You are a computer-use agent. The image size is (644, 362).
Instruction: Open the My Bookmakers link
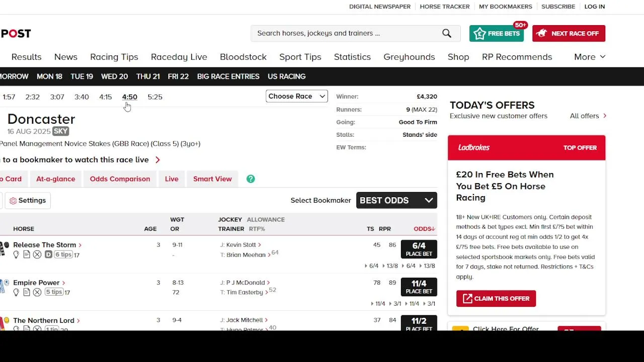[506, 7]
